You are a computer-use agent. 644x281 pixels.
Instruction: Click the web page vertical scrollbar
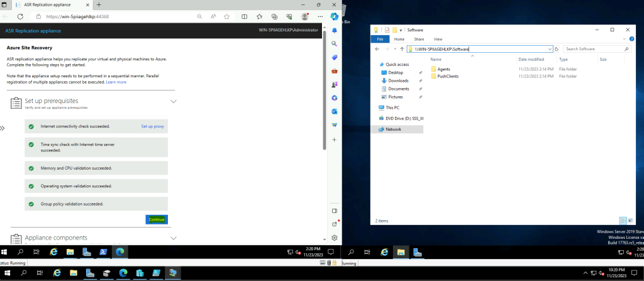click(x=325, y=89)
